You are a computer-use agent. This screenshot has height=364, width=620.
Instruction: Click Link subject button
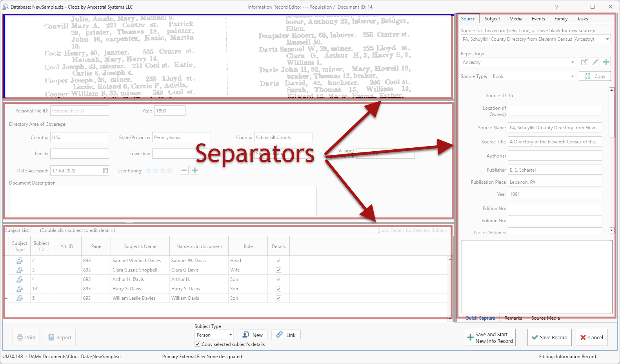click(x=286, y=335)
